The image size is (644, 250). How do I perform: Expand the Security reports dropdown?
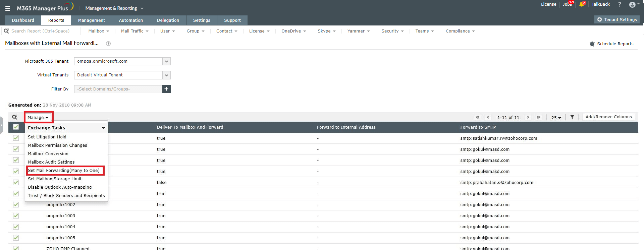pos(392,31)
